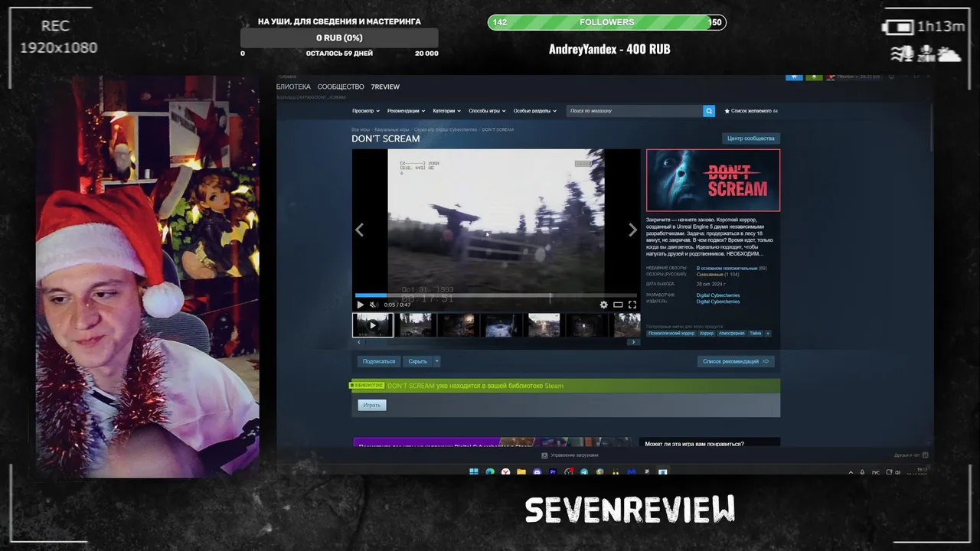980x551 pixels.
Task: Open Управление загрузками downloads bar
Action: (x=571, y=455)
